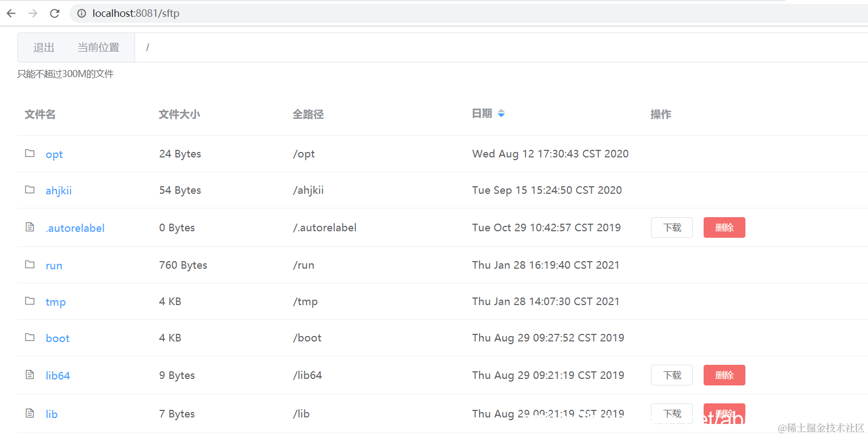Click the file icon beside lib64
The image size is (868, 437).
[x=30, y=375]
